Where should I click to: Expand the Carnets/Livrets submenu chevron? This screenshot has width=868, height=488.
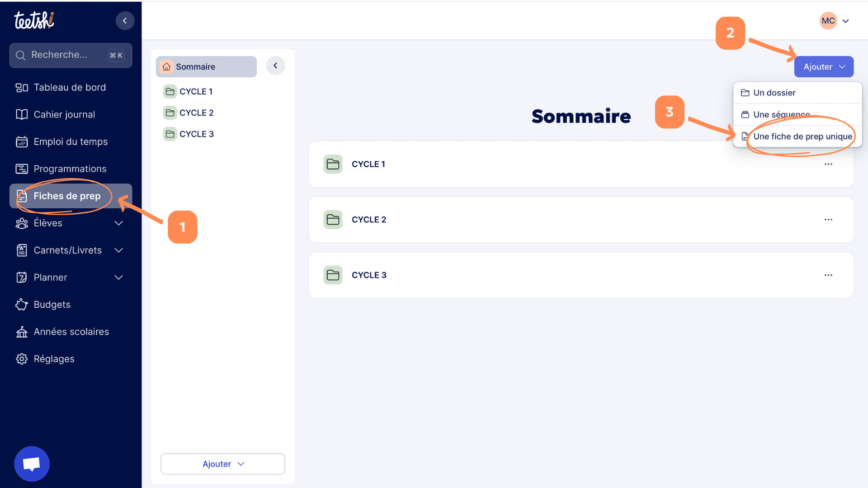click(x=119, y=250)
